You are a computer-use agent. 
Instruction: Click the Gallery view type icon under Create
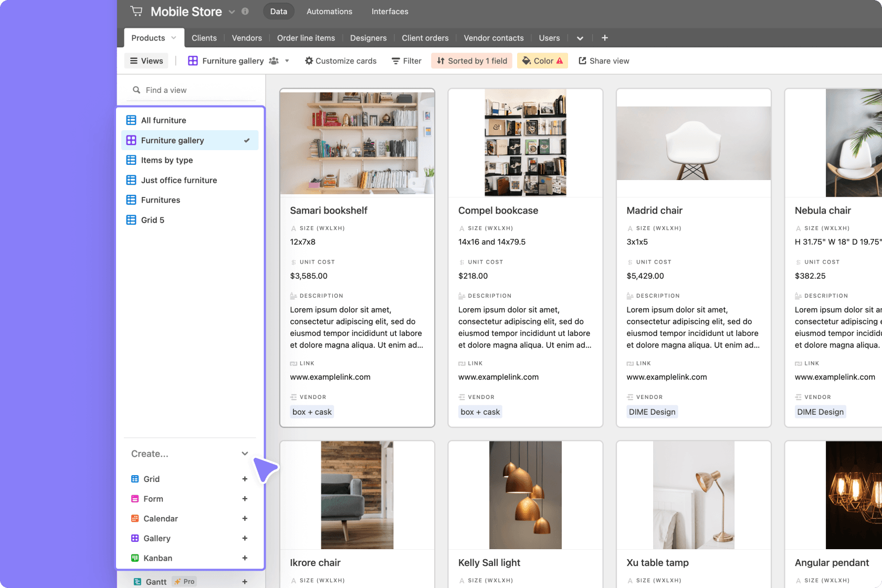[x=135, y=538]
